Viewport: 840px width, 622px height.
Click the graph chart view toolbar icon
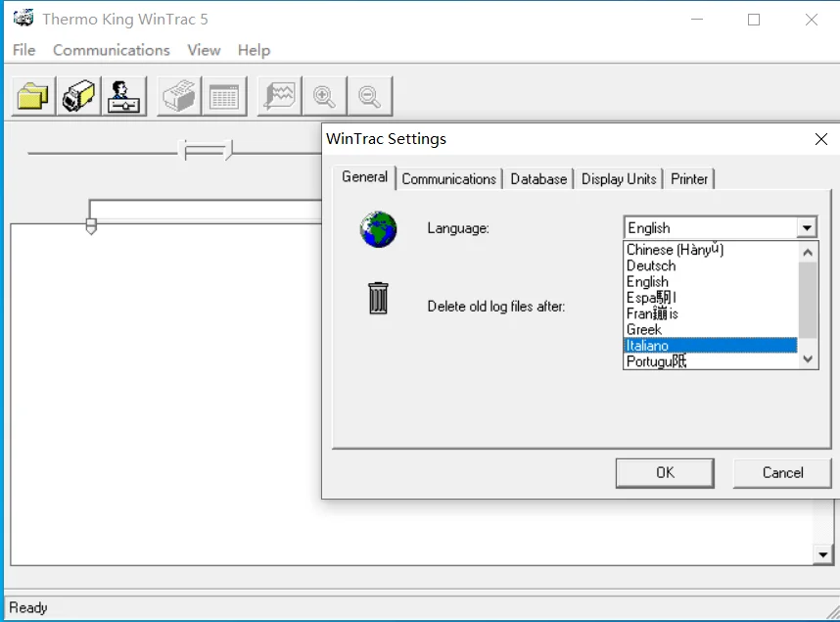click(280, 96)
